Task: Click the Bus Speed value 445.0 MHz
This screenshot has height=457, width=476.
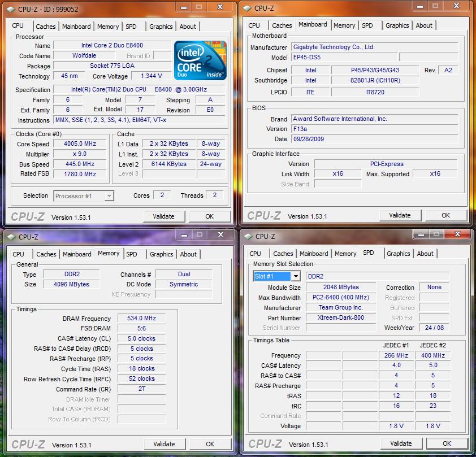Action: [x=80, y=164]
